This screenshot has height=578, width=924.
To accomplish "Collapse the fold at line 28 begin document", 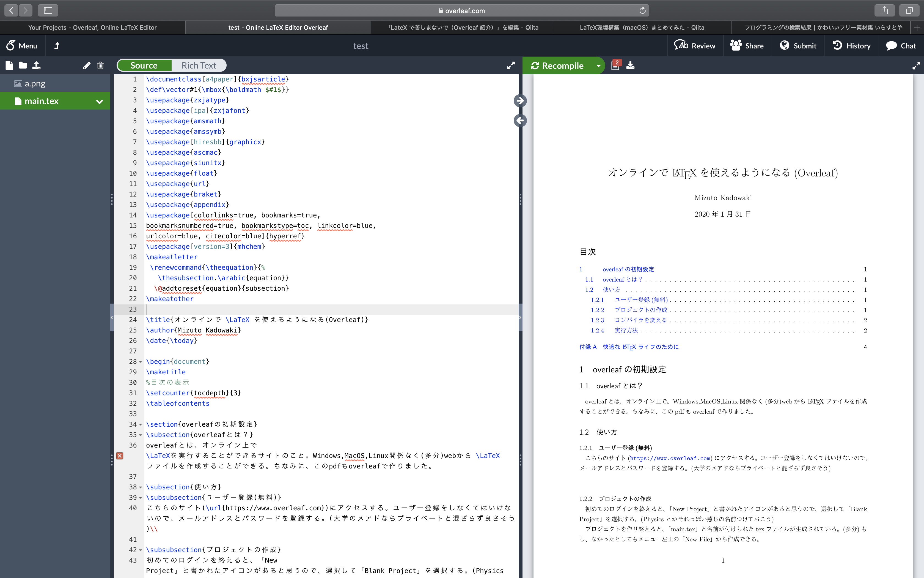I will [141, 362].
